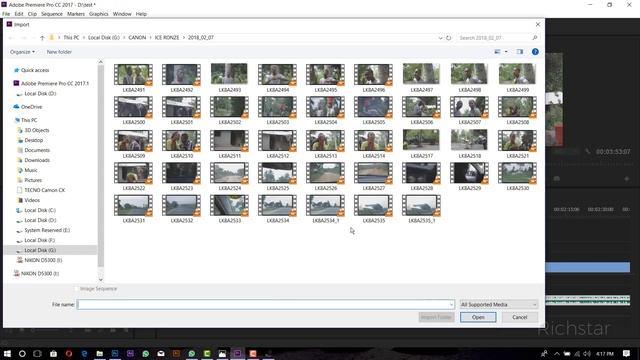
Task: Go to CANON in the breadcrumb path
Action: click(x=137, y=38)
